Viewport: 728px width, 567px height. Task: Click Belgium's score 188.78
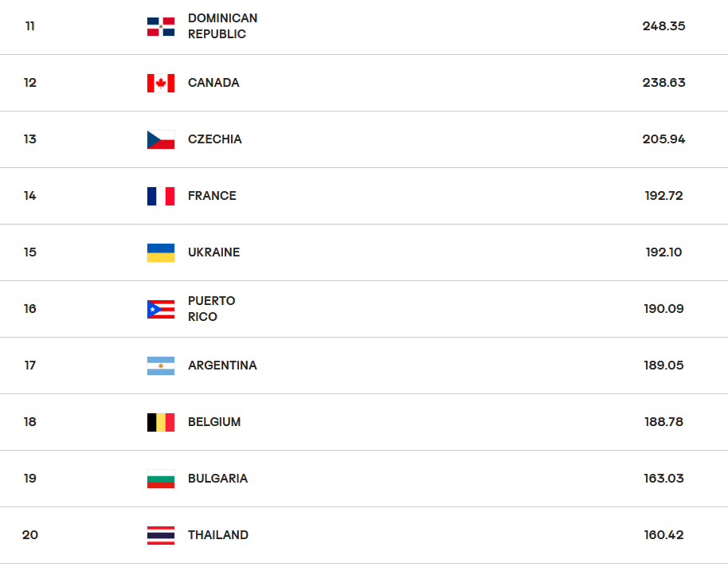click(663, 422)
